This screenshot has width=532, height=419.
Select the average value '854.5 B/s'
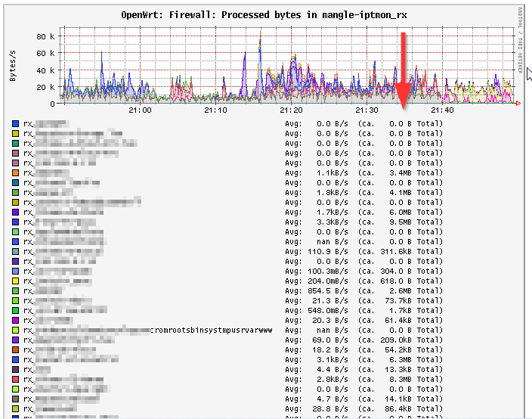328,291
